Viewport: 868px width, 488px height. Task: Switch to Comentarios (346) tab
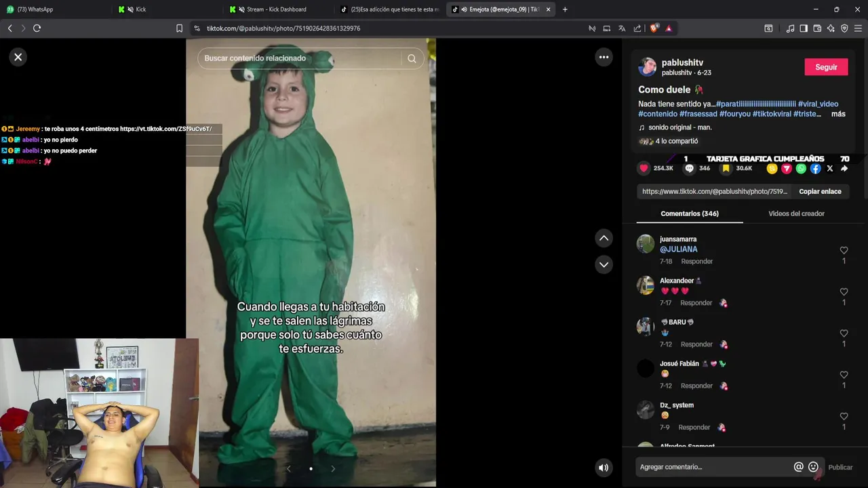point(690,213)
